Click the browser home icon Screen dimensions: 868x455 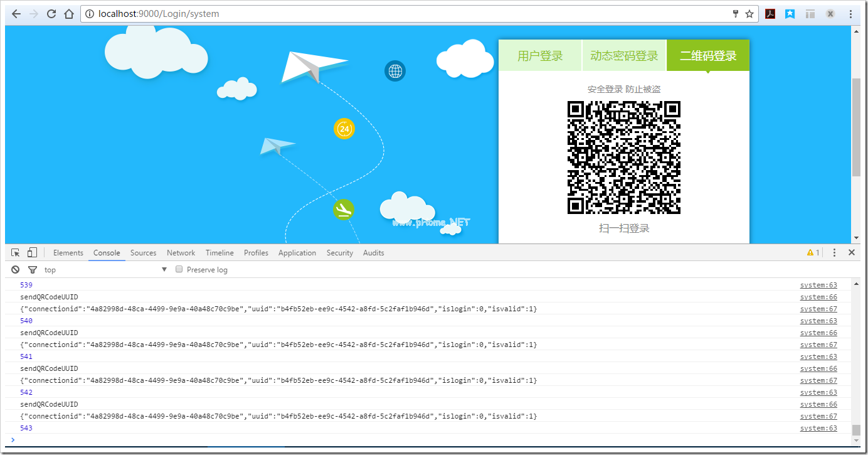coord(69,14)
